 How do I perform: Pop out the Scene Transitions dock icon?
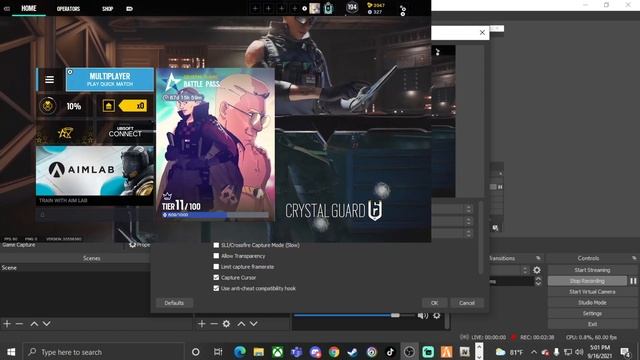pyautogui.click(x=538, y=258)
